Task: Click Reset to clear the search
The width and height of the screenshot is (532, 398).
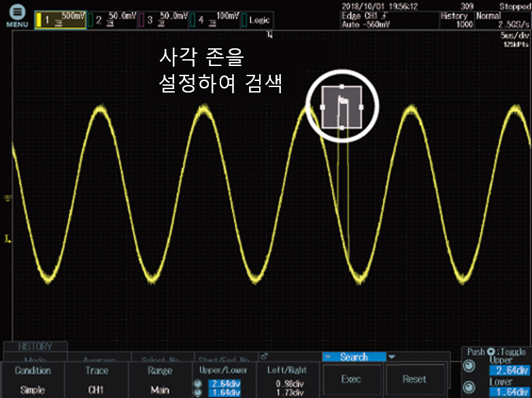Action: tap(414, 379)
